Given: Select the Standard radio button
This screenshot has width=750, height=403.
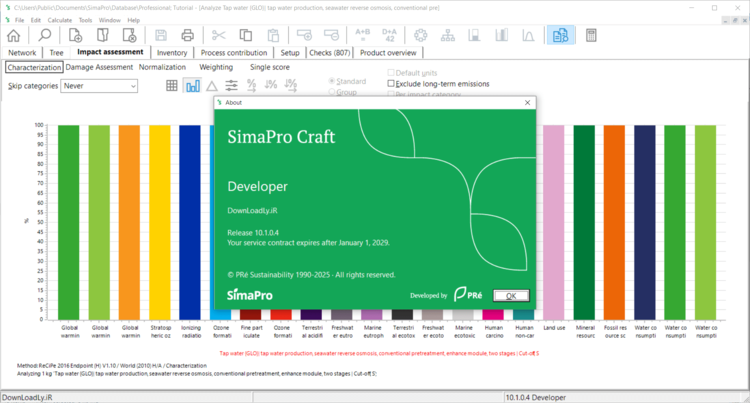Looking at the screenshot, I should pos(333,81).
